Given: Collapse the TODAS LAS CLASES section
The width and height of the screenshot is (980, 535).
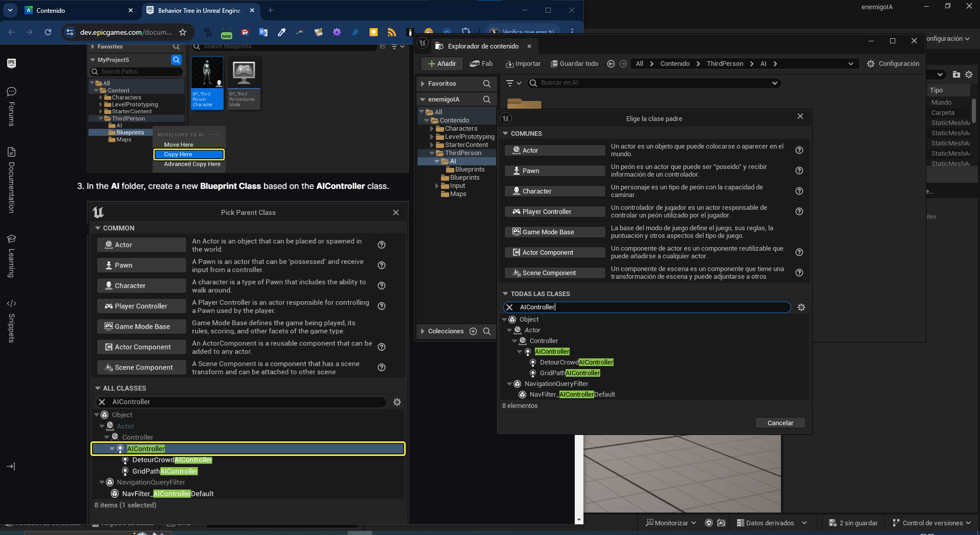Looking at the screenshot, I should click(505, 294).
